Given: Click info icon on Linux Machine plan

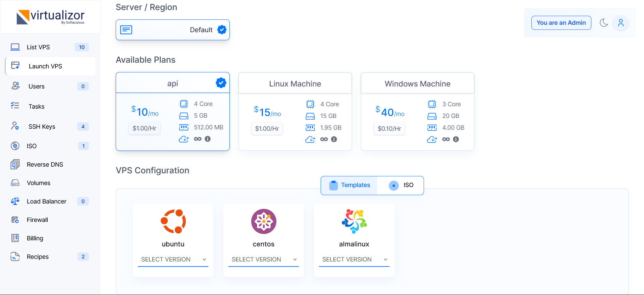Looking at the screenshot, I should pos(334,139).
